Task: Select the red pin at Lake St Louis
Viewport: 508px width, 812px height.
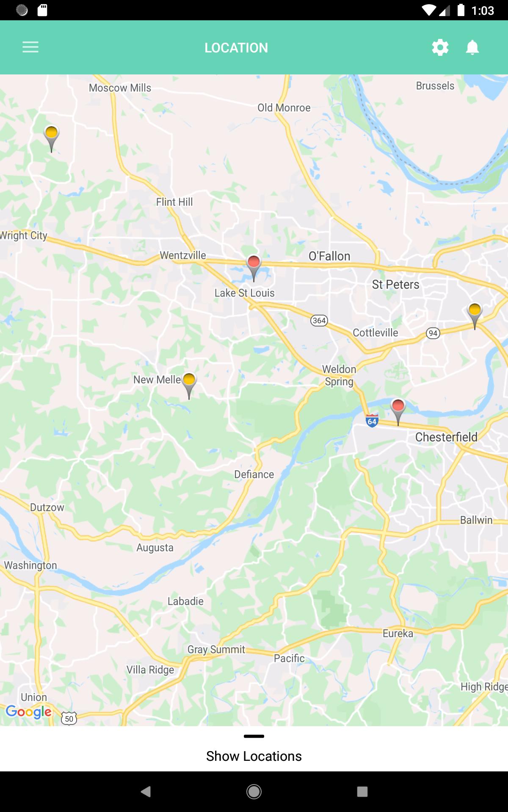Action: coord(254,268)
